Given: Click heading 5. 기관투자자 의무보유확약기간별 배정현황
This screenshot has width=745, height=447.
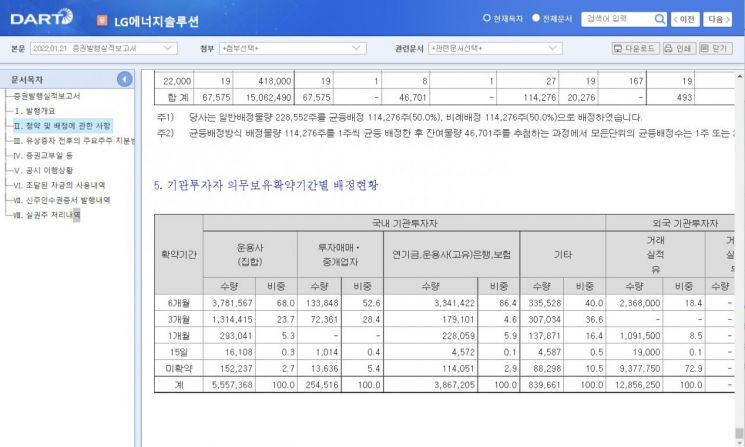Looking at the screenshot, I should coord(266,185).
